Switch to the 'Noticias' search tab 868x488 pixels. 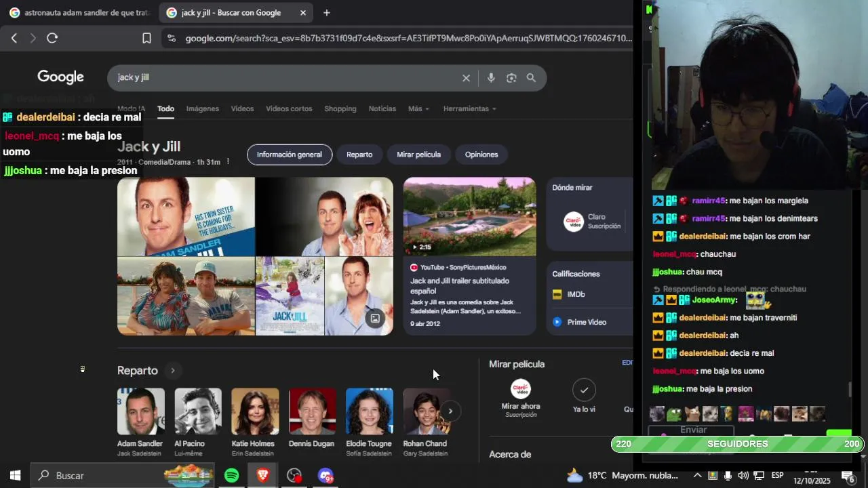tap(382, 109)
